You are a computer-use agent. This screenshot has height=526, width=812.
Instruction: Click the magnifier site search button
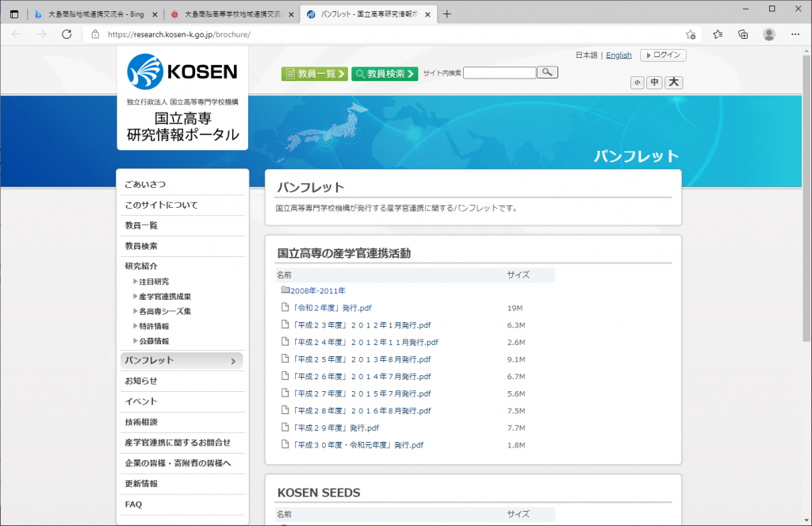pyautogui.click(x=548, y=73)
